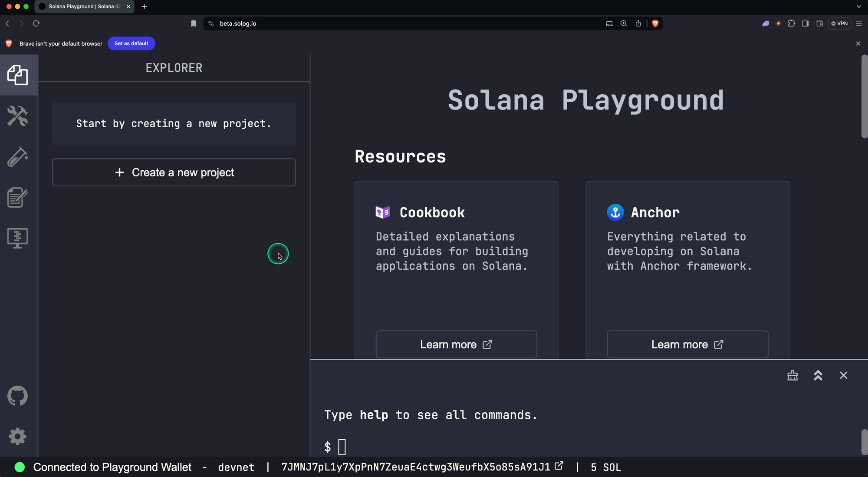Open the Build & Deploy tools icon
Viewport: 868px width, 477px height.
click(18, 116)
